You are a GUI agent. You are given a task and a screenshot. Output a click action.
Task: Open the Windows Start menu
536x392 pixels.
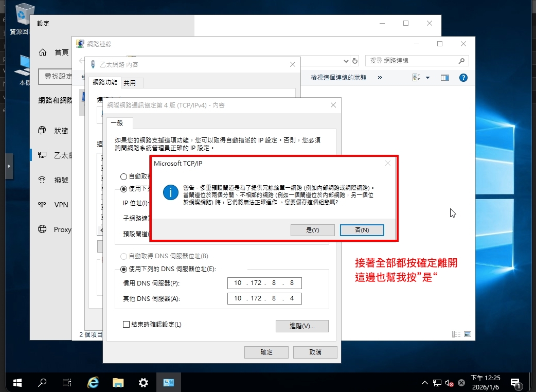coord(17,382)
